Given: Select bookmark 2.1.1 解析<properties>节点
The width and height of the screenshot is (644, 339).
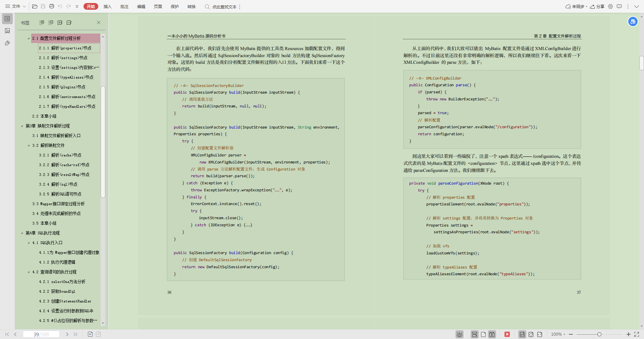Looking at the screenshot, I should [x=69, y=48].
